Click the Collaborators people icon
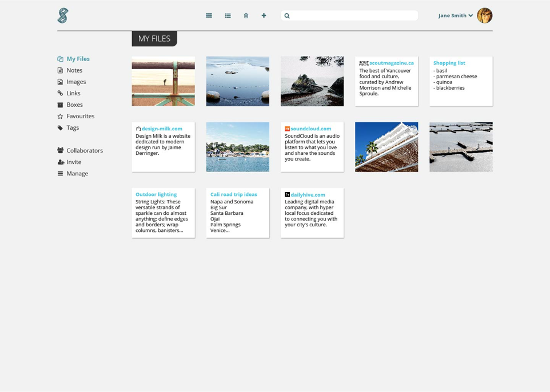This screenshot has height=392, width=550. 61,150
